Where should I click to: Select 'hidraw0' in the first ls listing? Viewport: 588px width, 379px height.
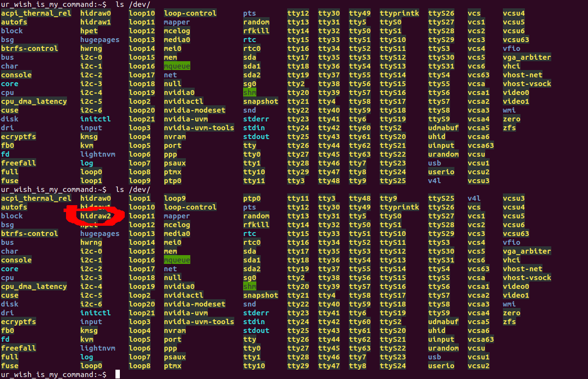(x=96, y=13)
